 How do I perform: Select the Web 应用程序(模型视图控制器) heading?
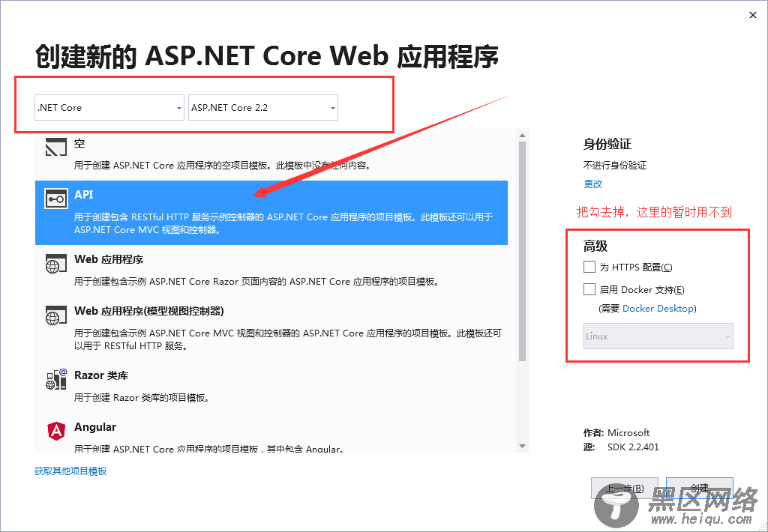pyautogui.click(x=149, y=311)
